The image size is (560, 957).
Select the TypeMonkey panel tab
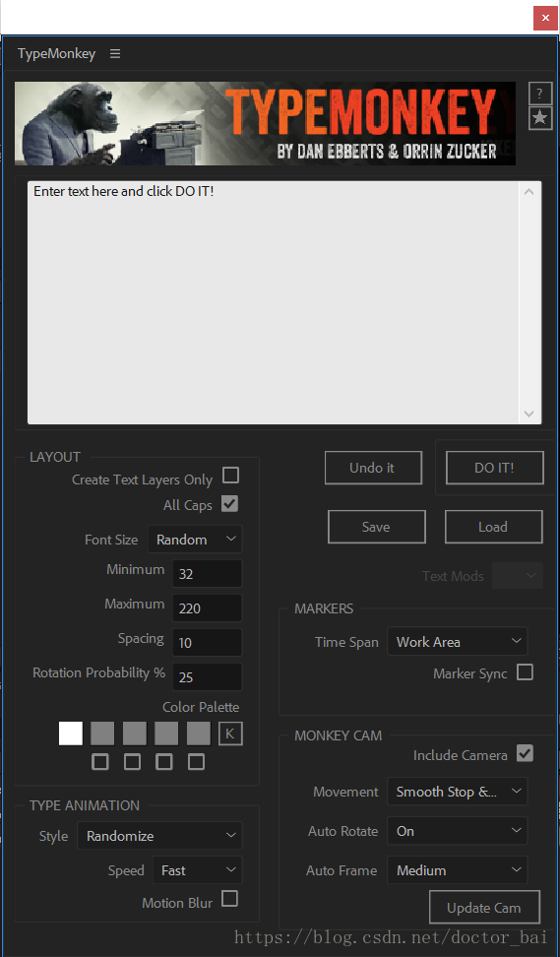(x=57, y=54)
